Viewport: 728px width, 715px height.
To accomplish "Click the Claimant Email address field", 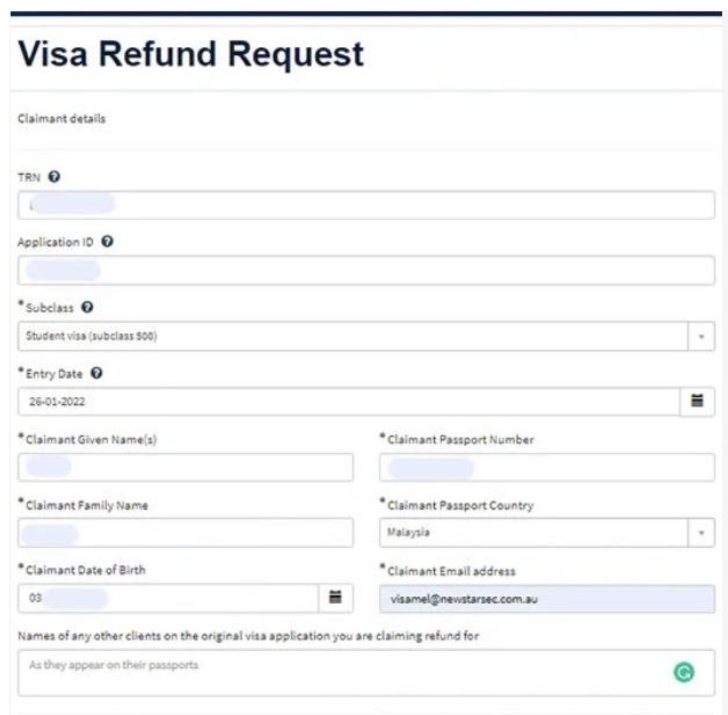I will click(x=546, y=598).
